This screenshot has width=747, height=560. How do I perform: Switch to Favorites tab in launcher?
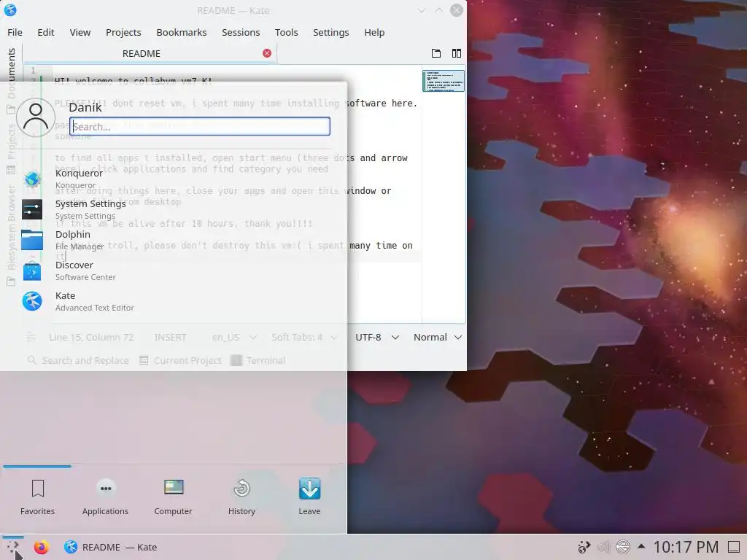(37, 497)
